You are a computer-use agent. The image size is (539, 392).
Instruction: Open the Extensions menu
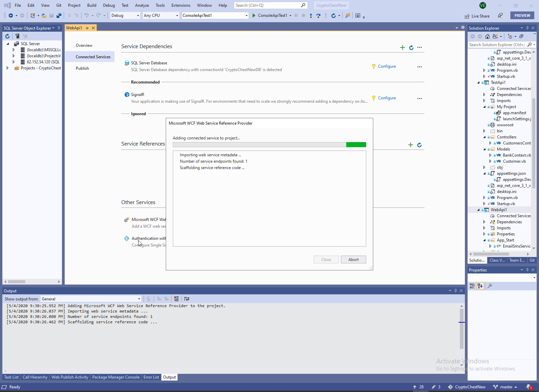[181, 5]
